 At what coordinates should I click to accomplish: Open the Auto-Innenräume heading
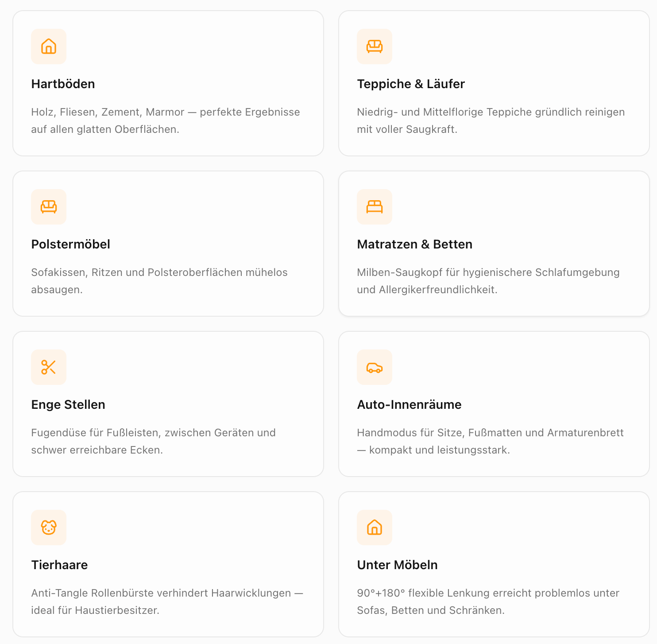tap(410, 405)
